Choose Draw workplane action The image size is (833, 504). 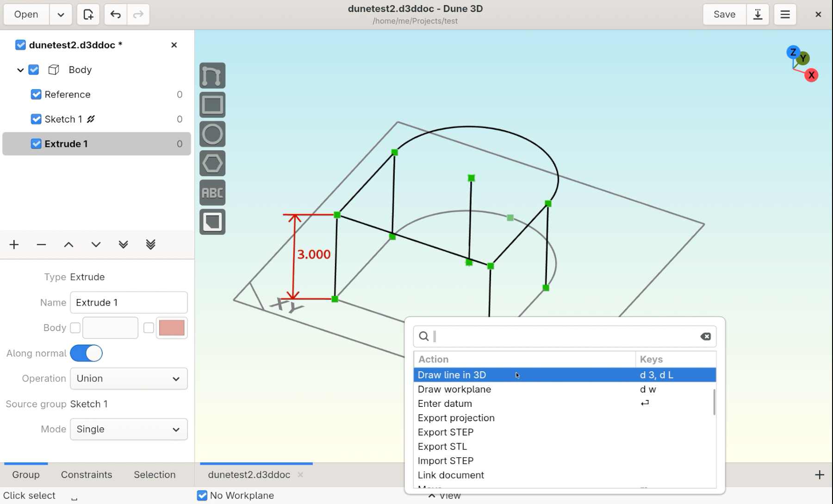coord(565,389)
